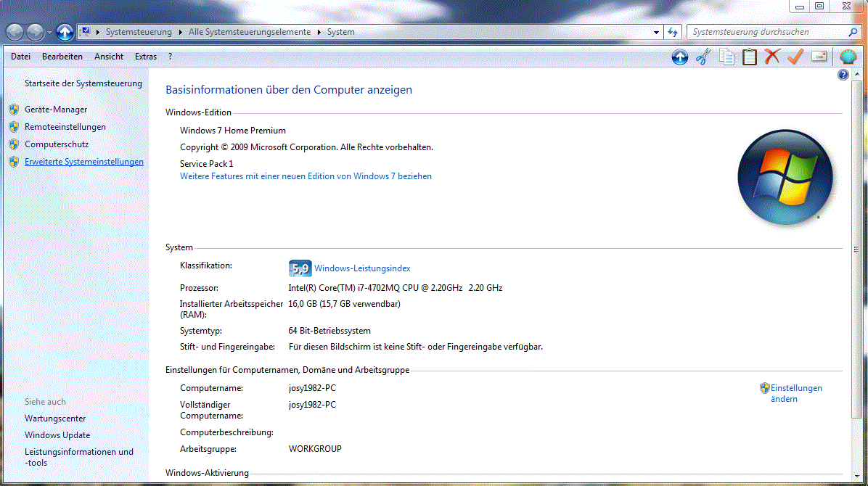Click the Copy documents icon in toolbar
The image size is (868, 486).
pyautogui.click(x=726, y=57)
